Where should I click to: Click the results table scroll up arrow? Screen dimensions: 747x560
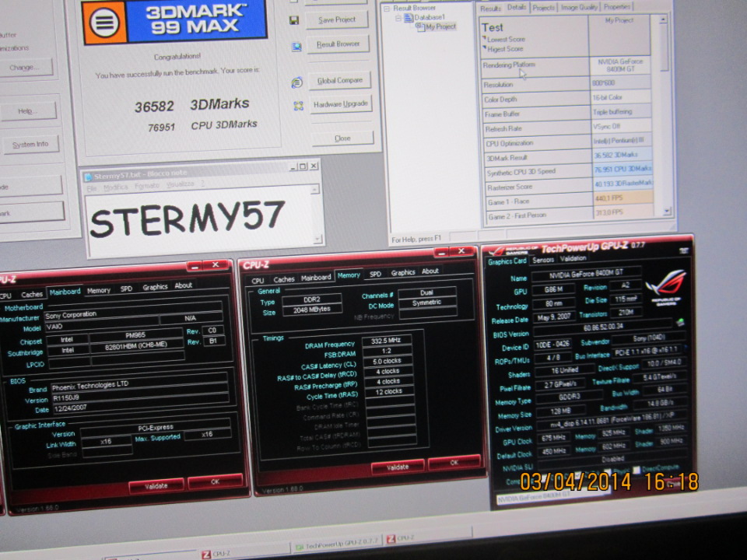663,19
